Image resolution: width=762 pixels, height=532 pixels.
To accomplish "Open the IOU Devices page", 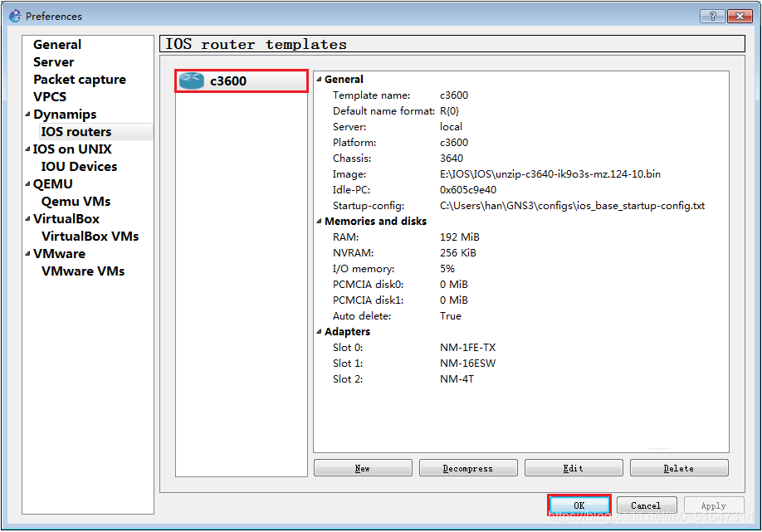I will coord(79,167).
